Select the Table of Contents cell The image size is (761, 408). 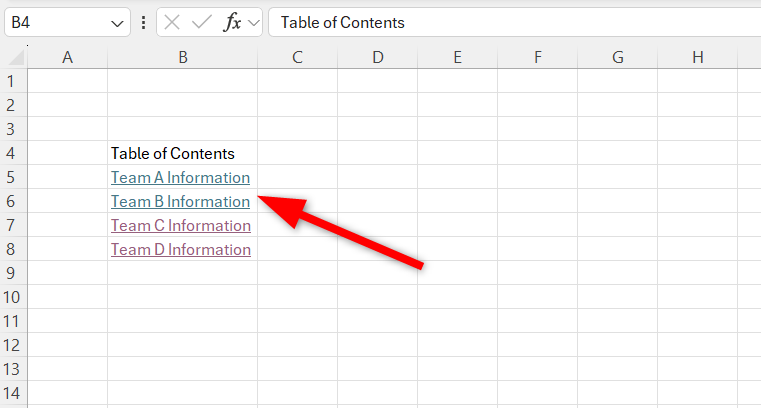pyautogui.click(x=173, y=154)
